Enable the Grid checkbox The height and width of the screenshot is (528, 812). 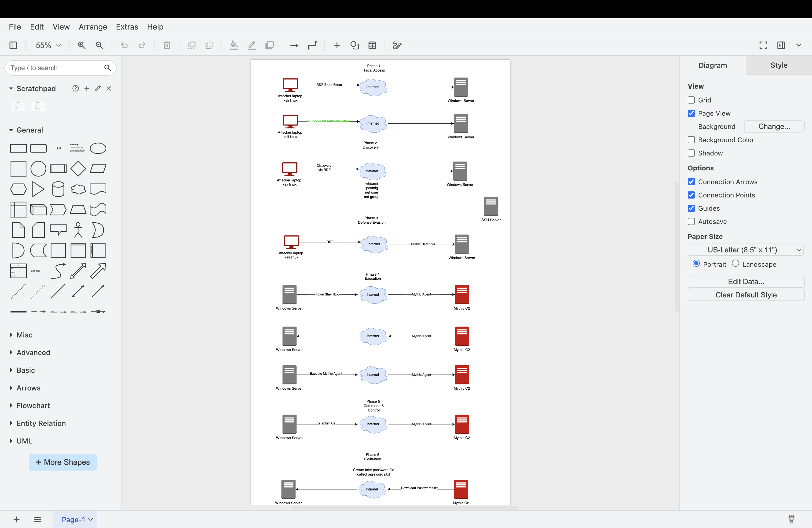coord(691,100)
